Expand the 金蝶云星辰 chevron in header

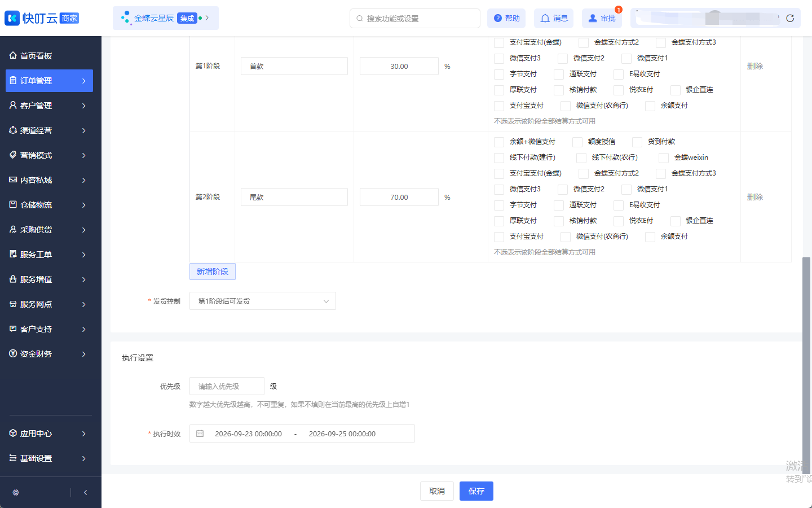[x=208, y=18]
